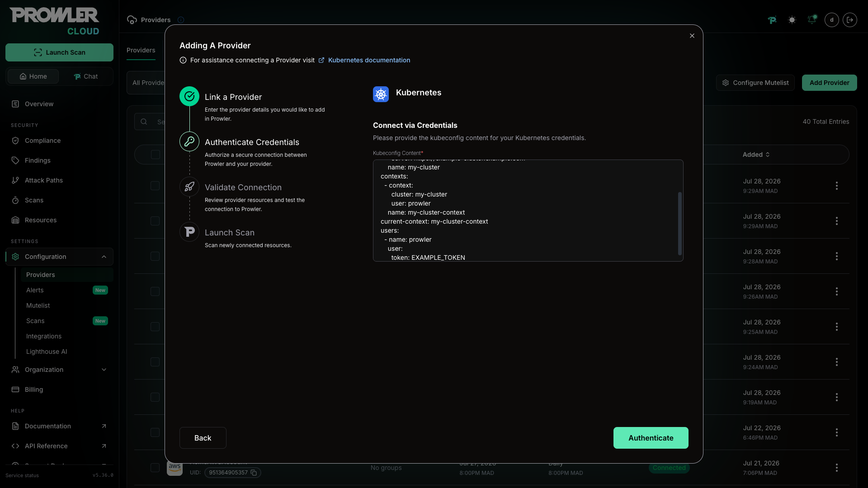868x488 pixels.
Task: Collapse the Configuration menu
Action: tap(59, 257)
